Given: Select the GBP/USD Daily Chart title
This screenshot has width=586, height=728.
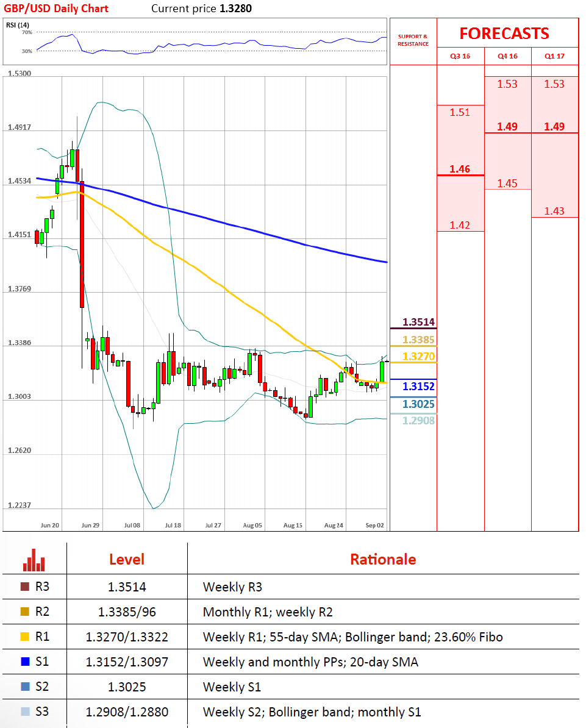Looking at the screenshot, I should (x=55, y=9).
